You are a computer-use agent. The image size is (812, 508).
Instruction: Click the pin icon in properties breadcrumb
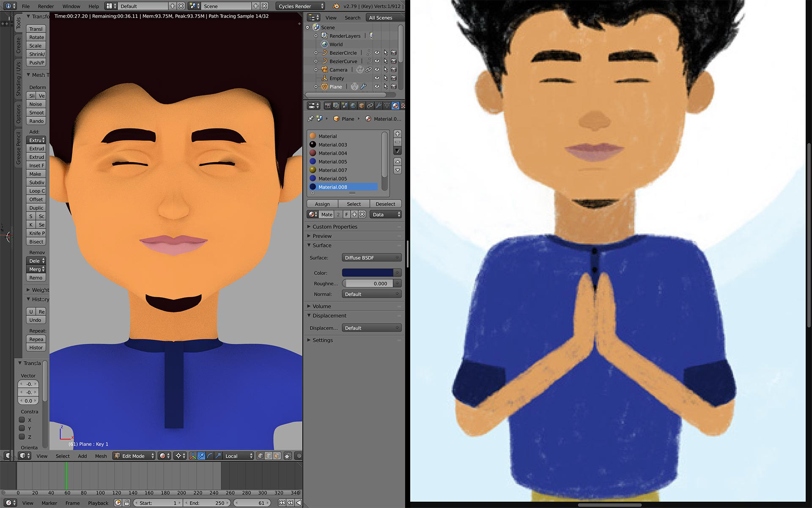(x=311, y=119)
